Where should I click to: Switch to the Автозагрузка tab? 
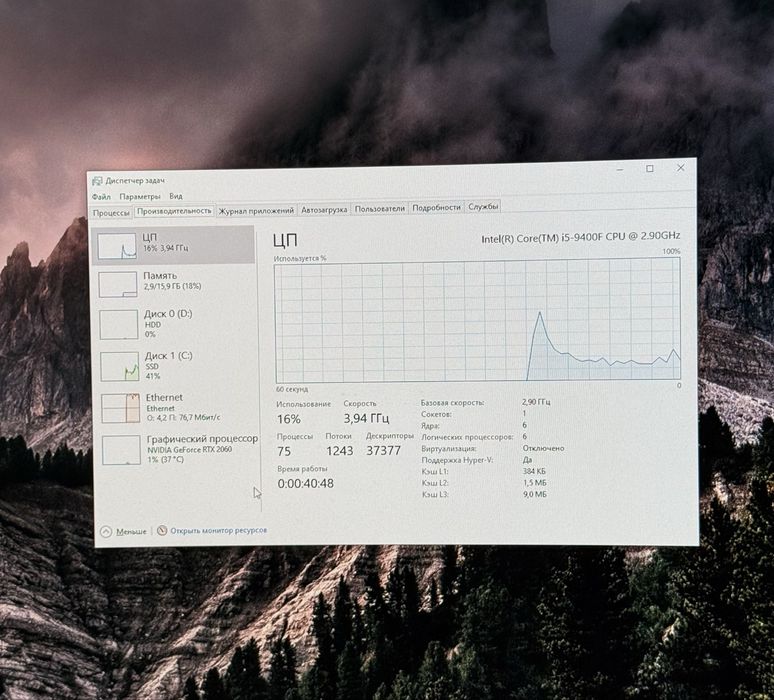324,209
